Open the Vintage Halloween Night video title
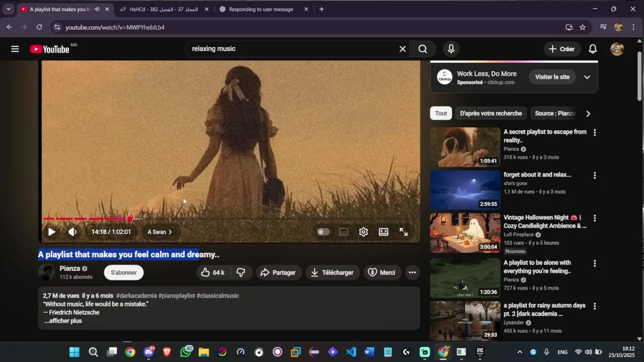This screenshot has width=644, height=362. (545, 222)
